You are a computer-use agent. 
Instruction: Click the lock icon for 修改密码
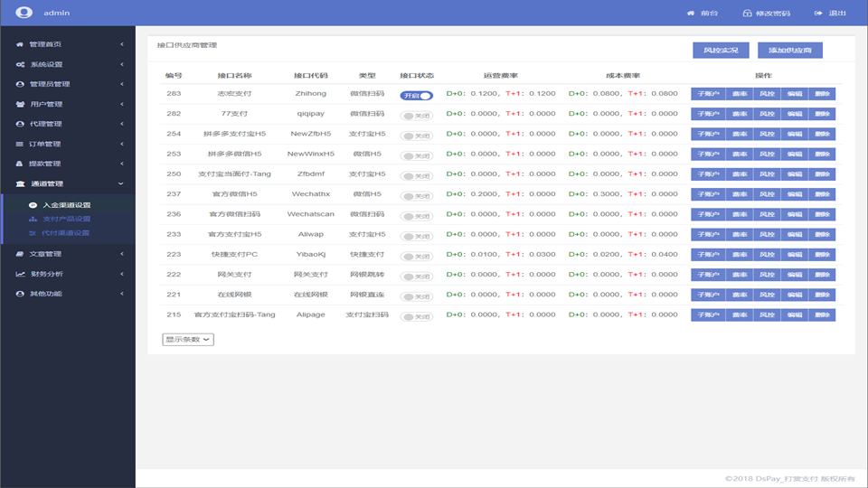pyautogui.click(x=747, y=14)
